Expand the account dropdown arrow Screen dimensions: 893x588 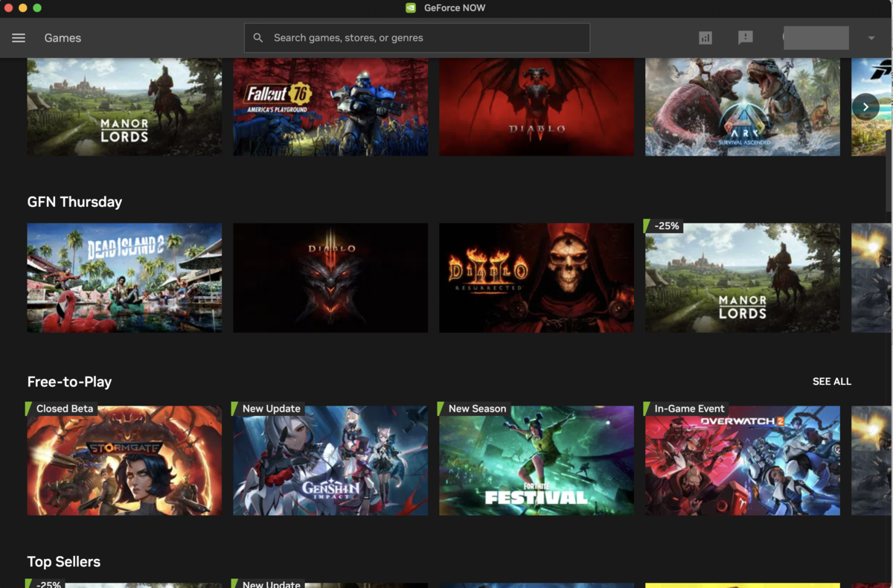pyautogui.click(x=871, y=38)
